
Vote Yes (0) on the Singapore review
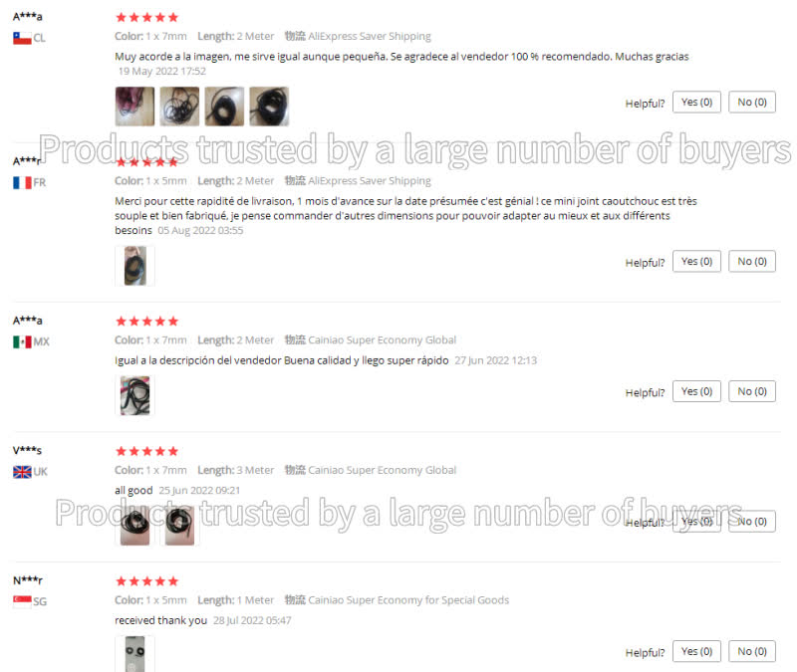click(x=696, y=651)
